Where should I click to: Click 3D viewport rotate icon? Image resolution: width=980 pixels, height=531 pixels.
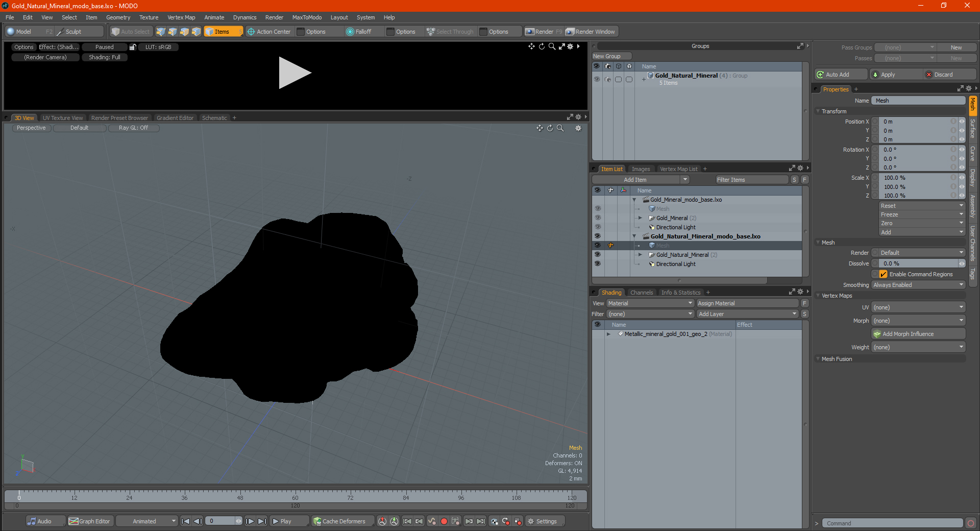click(x=550, y=128)
